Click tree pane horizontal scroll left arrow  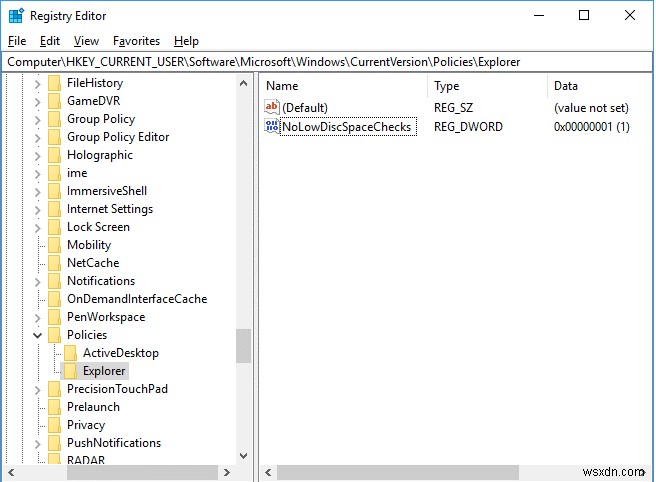[x=11, y=473]
